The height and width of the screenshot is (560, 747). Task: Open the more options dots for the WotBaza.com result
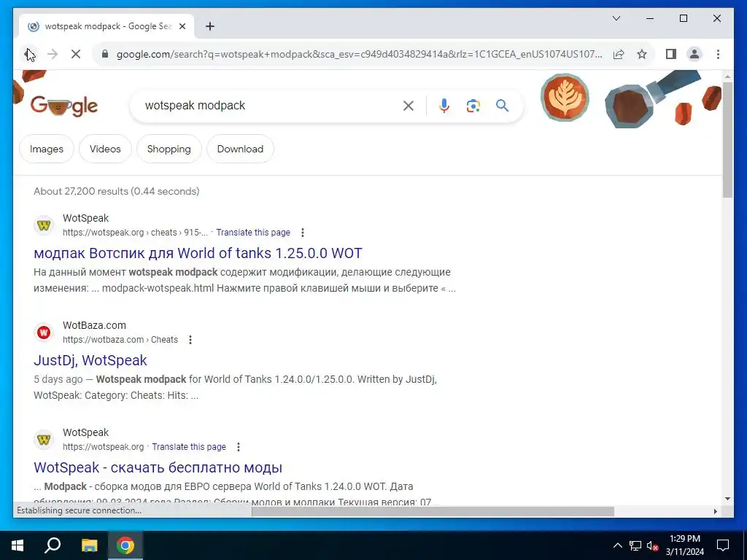point(190,340)
